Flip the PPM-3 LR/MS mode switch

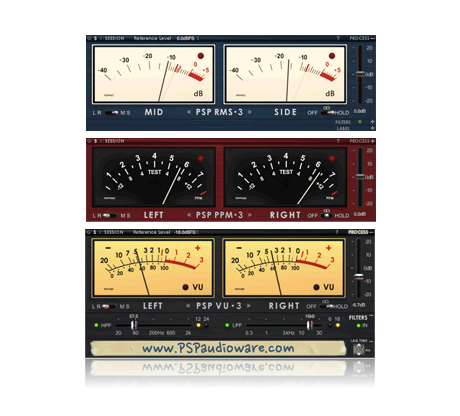(x=109, y=216)
